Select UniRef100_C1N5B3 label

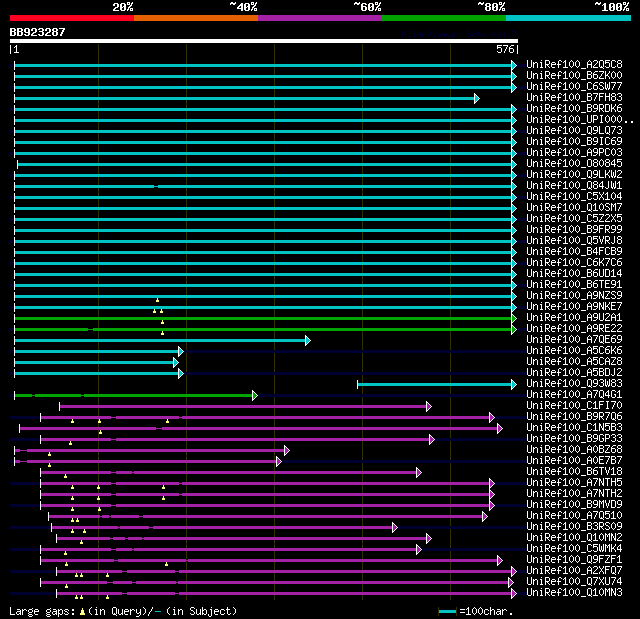(x=574, y=428)
